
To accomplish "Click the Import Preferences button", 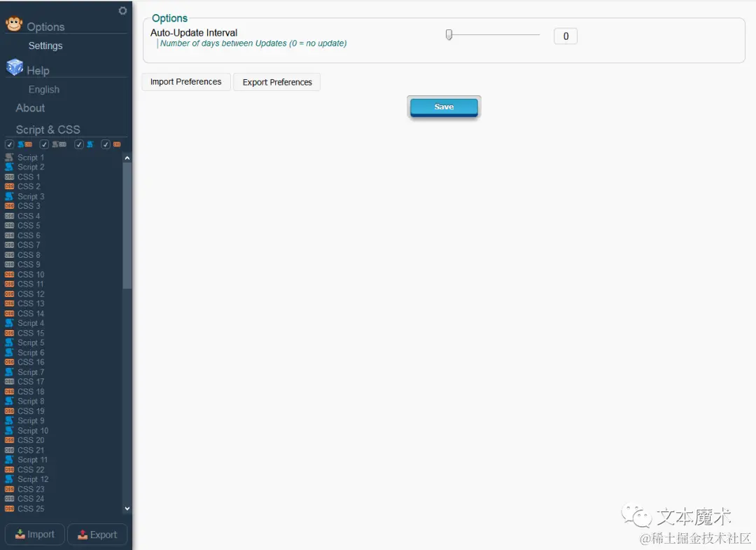I will coord(185,81).
